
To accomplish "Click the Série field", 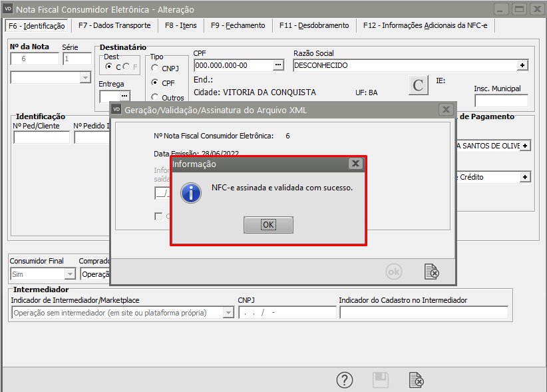I will click(x=77, y=59).
